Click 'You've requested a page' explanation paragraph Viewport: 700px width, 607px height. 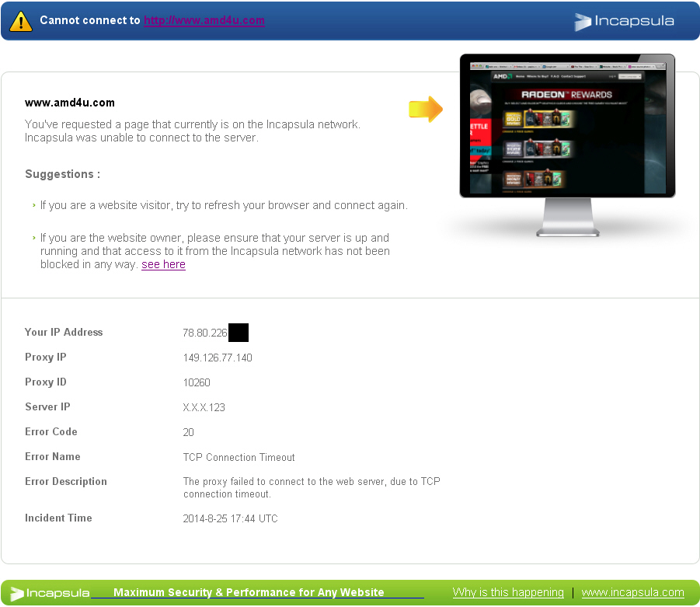coord(193,131)
